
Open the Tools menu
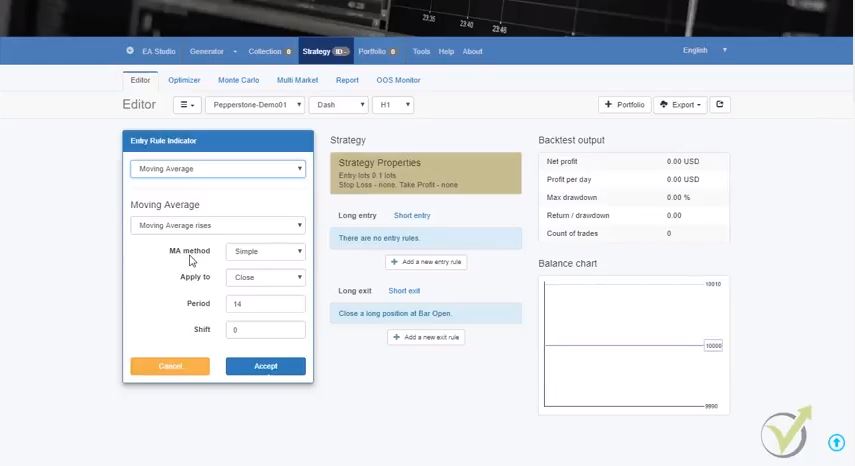click(x=421, y=51)
